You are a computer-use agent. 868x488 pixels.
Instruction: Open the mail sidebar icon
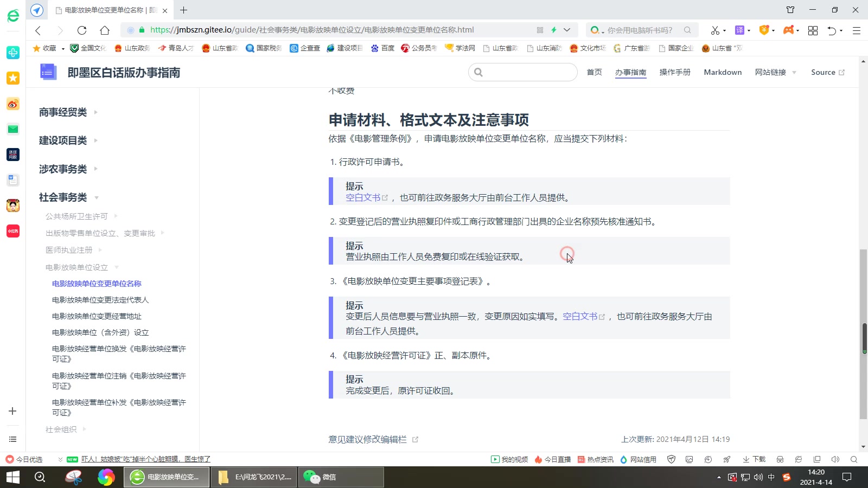click(13, 129)
